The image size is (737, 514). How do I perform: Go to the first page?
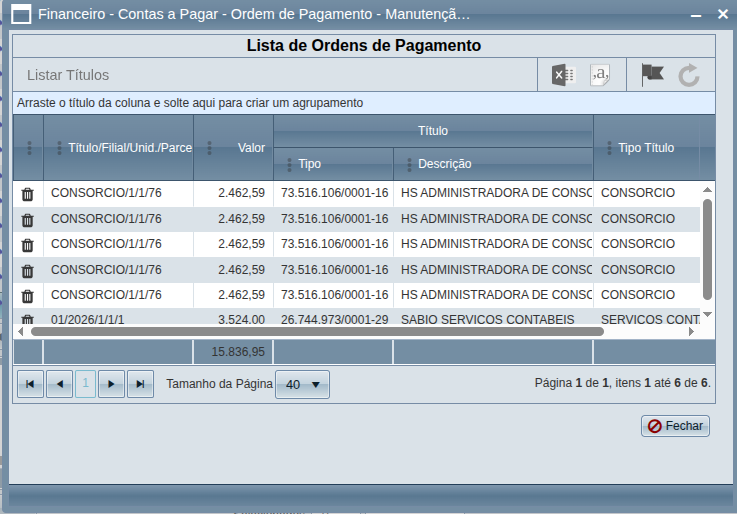pyautogui.click(x=30, y=384)
